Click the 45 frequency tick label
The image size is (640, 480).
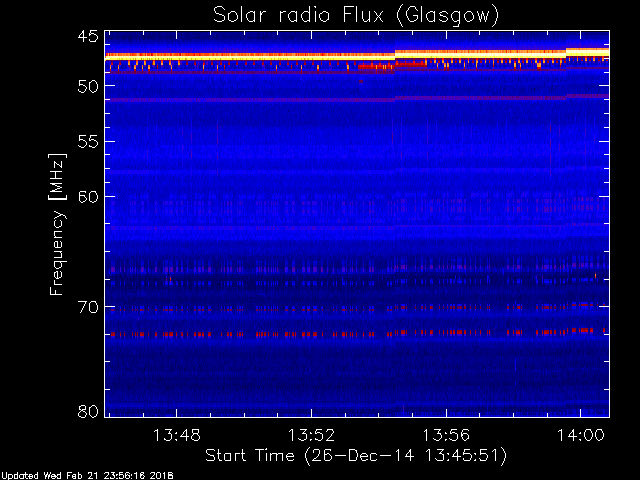(x=88, y=36)
